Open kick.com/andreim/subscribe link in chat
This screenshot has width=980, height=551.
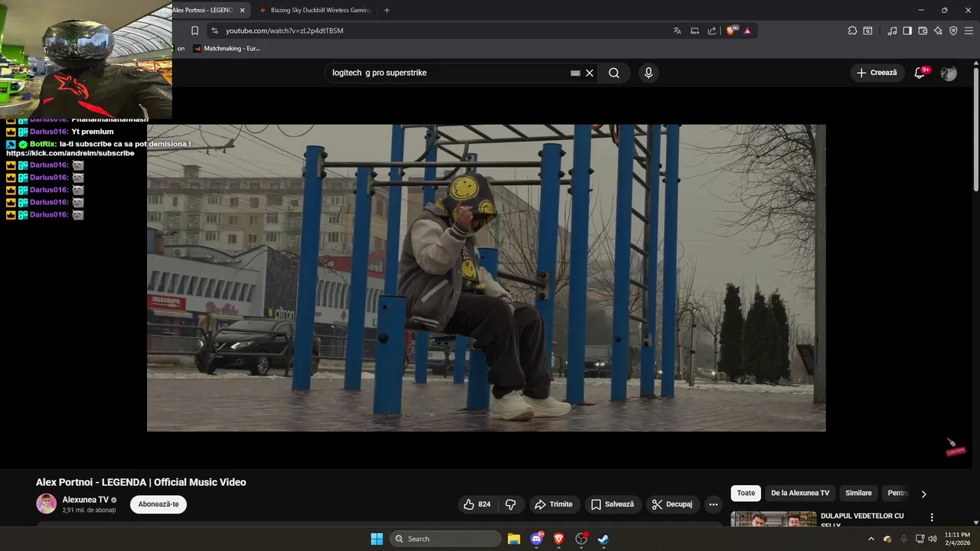tap(70, 153)
